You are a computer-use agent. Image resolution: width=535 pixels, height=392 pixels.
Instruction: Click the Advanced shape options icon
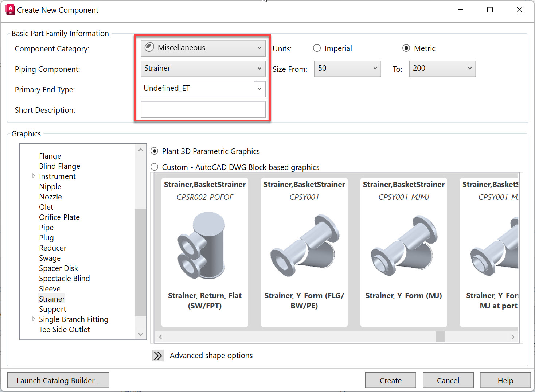point(157,355)
